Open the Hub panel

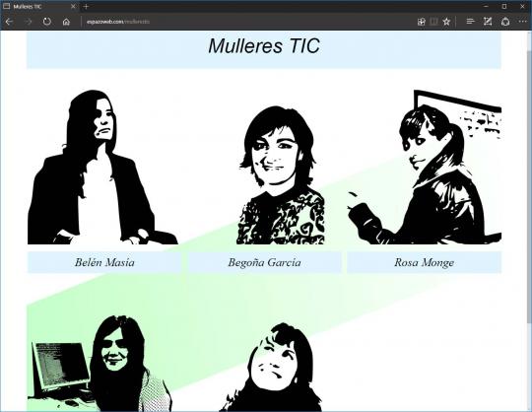[470, 22]
